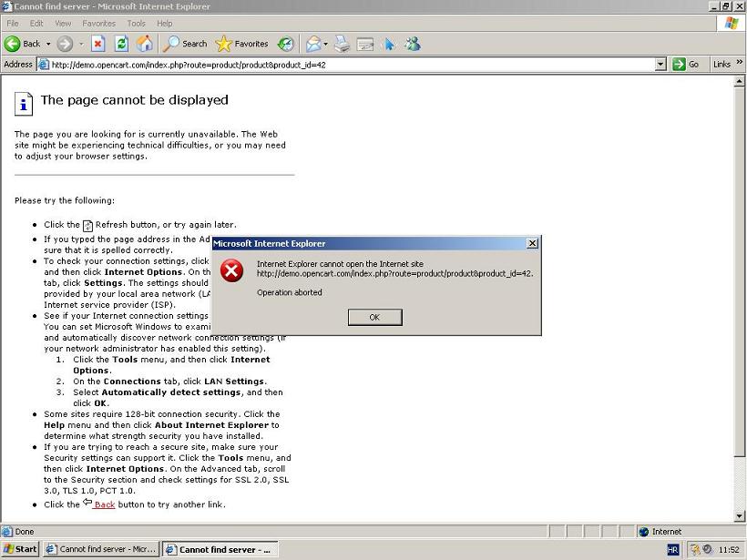Click the HR language indicator in tray
This screenshot has height=560, width=747.
[x=672, y=550]
